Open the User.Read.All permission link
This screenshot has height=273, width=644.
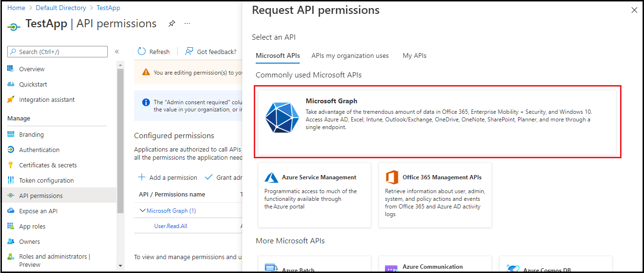point(170,226)
